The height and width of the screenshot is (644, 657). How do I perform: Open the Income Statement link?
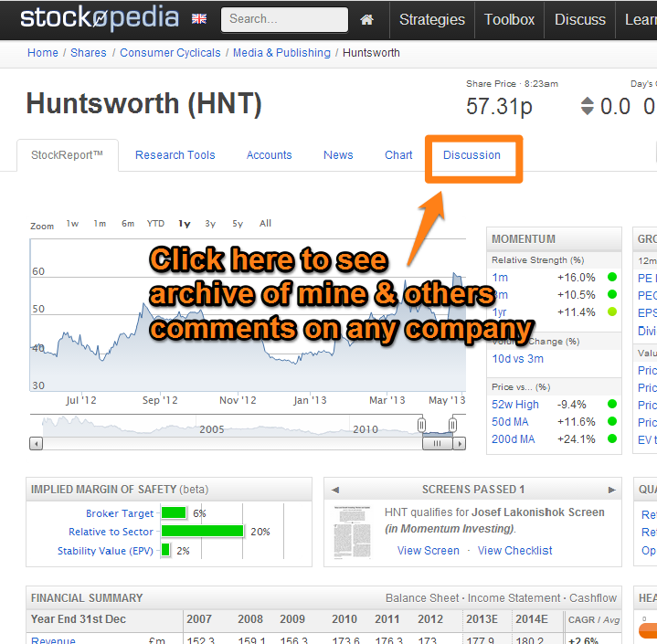coord(514,598)
